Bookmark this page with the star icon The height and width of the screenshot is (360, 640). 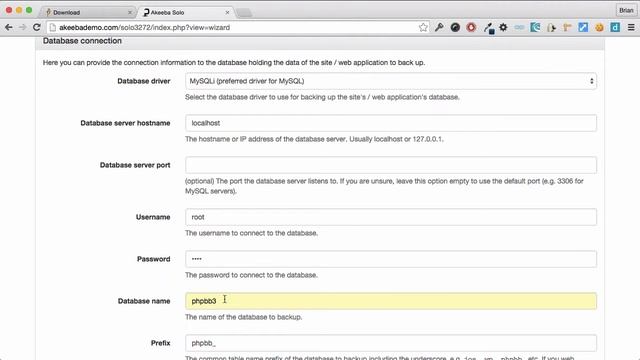423,27
